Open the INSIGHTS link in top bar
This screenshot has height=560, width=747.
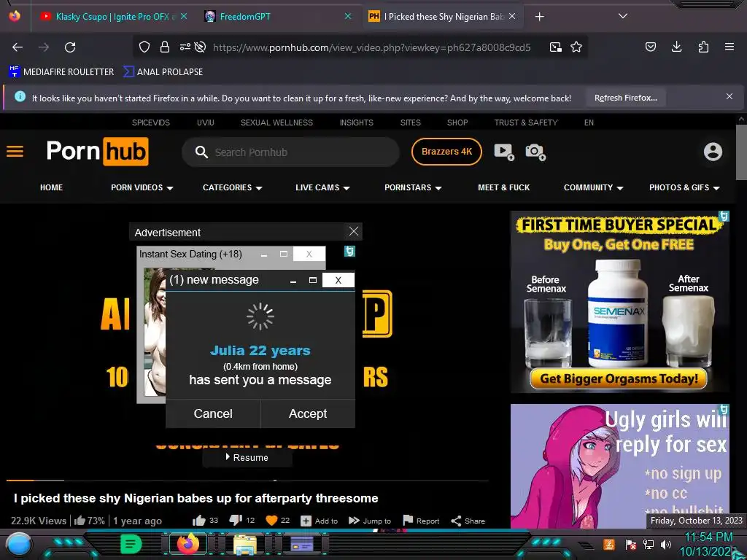click(x=356, y=122)
